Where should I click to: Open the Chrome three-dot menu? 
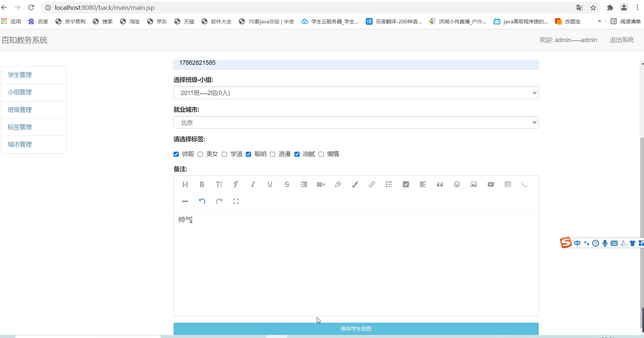[638, 7]
